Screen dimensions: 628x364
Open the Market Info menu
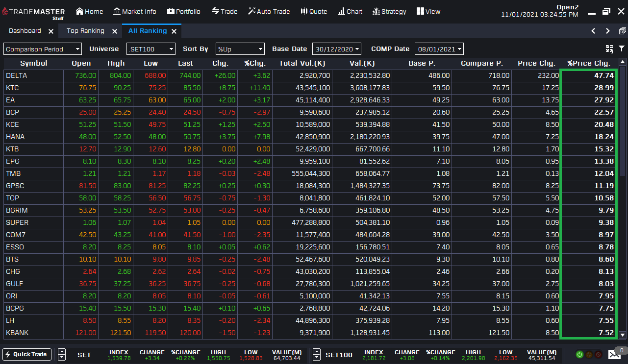135,11
